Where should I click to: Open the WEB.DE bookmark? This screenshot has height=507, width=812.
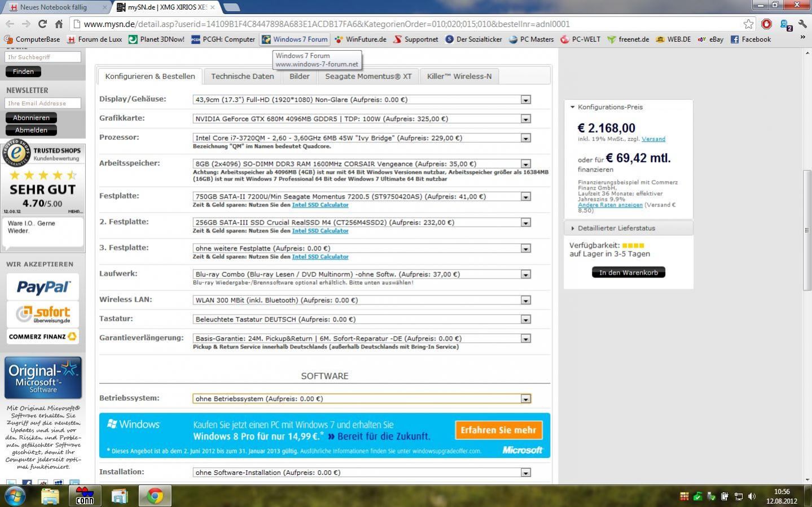coord(673,39)
